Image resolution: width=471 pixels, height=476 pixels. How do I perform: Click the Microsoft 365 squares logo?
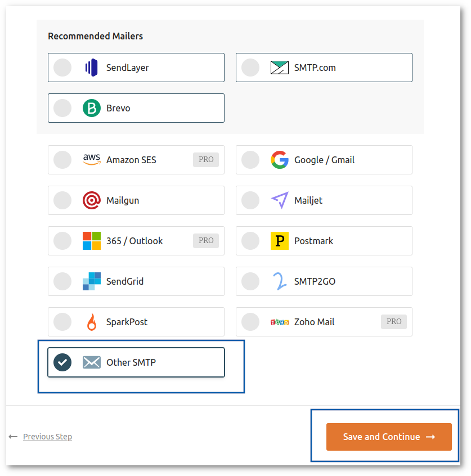point(91,241)
